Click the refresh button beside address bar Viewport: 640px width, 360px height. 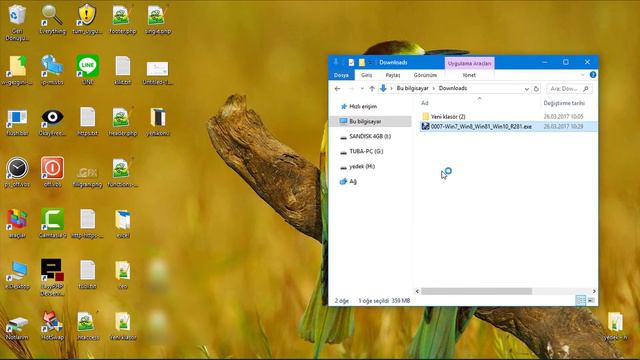click(x=536, y=89)
